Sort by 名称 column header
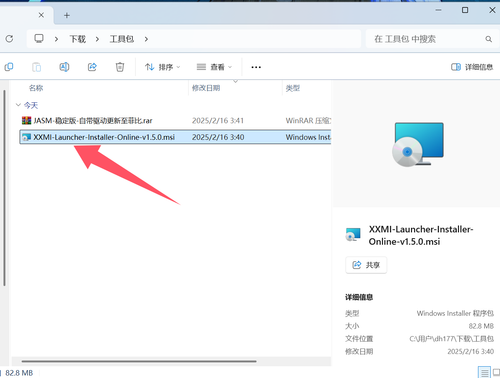 36,88
